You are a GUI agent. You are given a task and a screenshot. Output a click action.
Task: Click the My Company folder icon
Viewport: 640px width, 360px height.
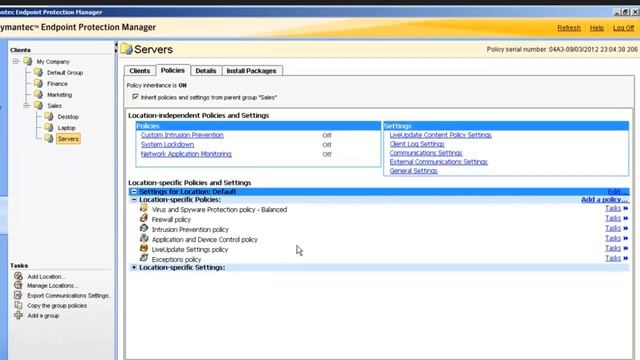click(x=28, y=61)
